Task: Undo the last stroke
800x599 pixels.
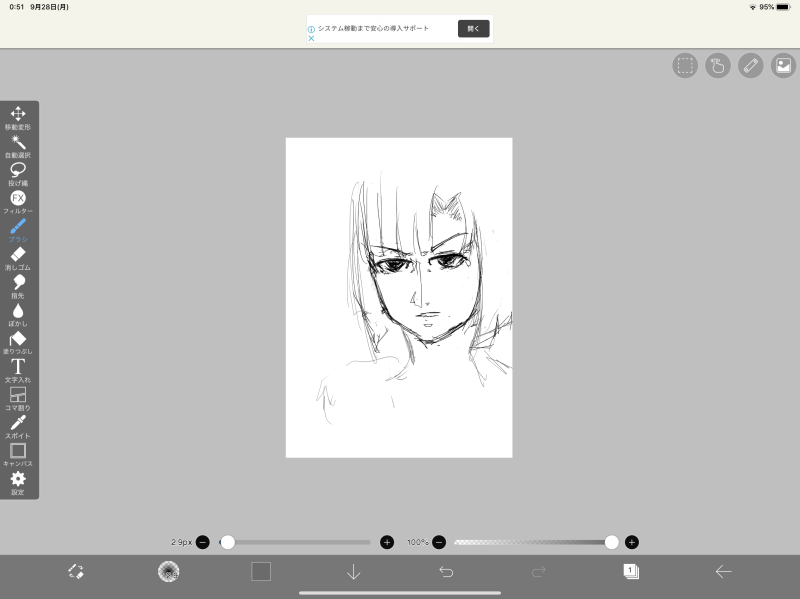Action: [446, 571]
